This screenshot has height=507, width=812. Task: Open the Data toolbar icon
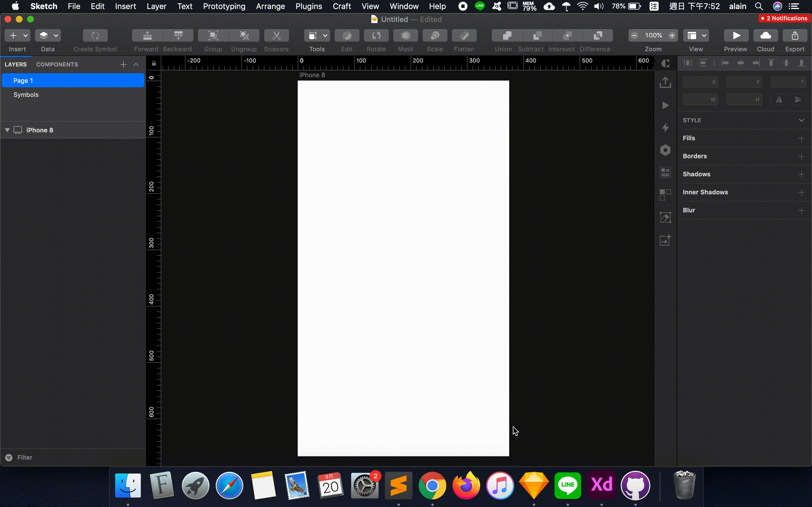(44, 35)
